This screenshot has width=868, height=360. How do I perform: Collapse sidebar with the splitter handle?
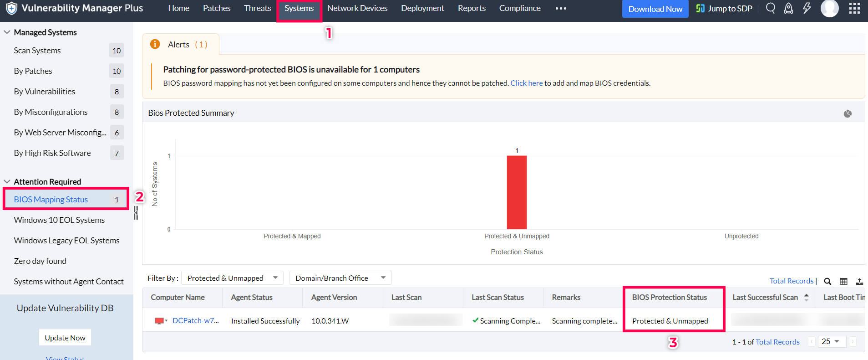click(x=136, y=213)
